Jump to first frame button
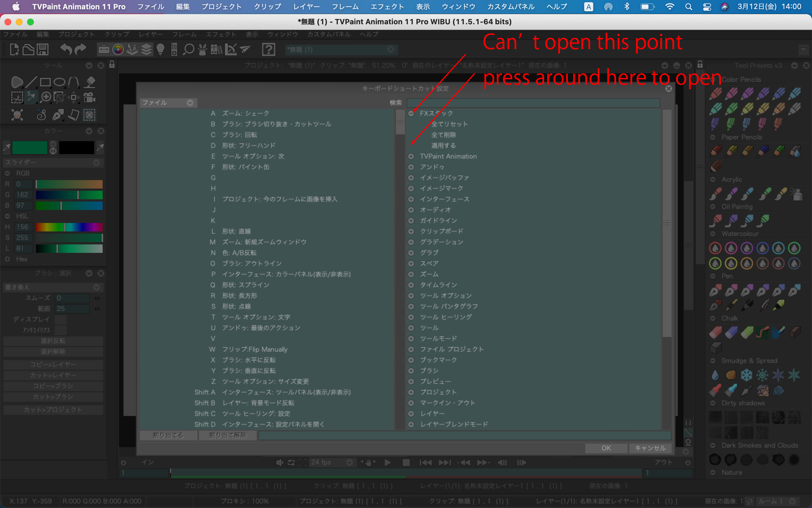 425,463
